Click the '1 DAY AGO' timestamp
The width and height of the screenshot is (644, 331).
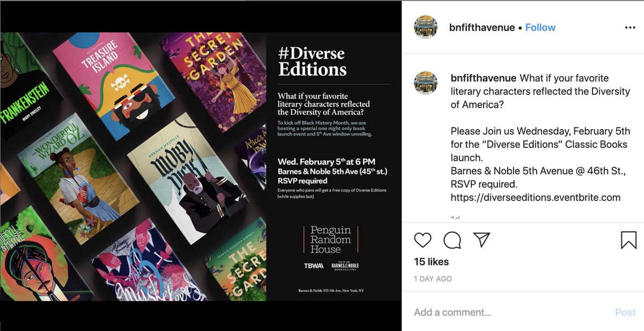433,279
